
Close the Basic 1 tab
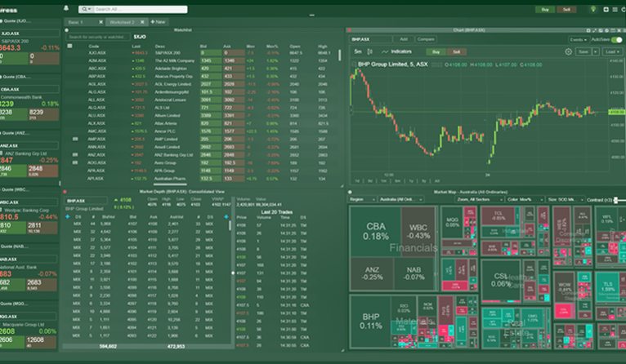pyautogui.click(x=101, y=22)
